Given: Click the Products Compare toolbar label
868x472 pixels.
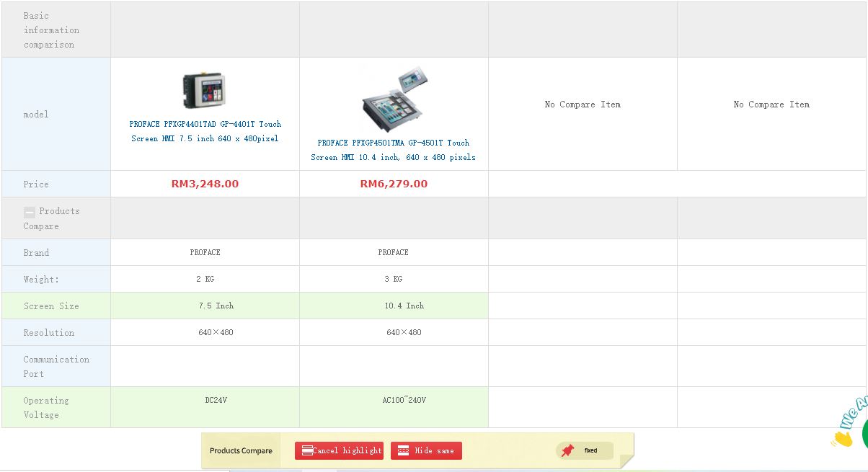Looking at the screenshot, I should tap(241, 451).
